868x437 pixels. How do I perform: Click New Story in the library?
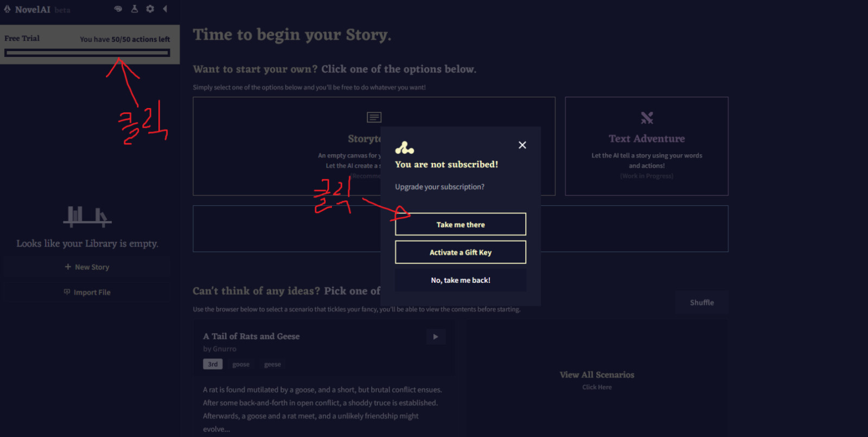tap(87, 267)
